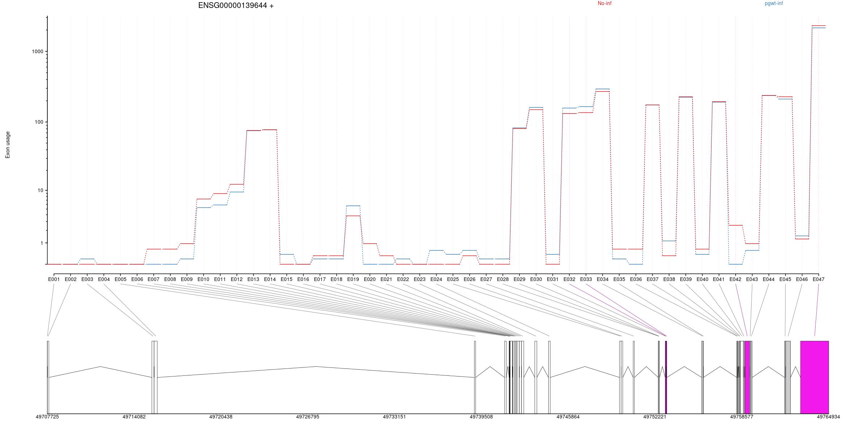The width and height of the screenshot is (868, 434).
Task: Click exon label E029
Action: [x=519, y=279]
